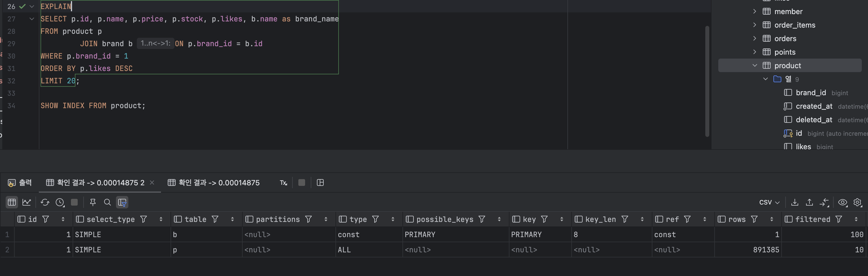Open result grid settings gear
This screenshot has width=868, height=276.
(858, 202)
